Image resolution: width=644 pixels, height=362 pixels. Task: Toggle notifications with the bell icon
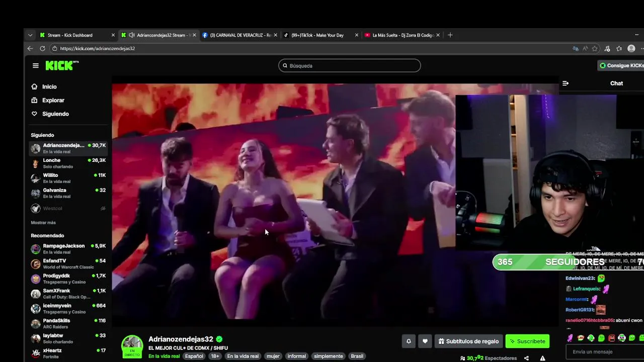coord(409,341)
